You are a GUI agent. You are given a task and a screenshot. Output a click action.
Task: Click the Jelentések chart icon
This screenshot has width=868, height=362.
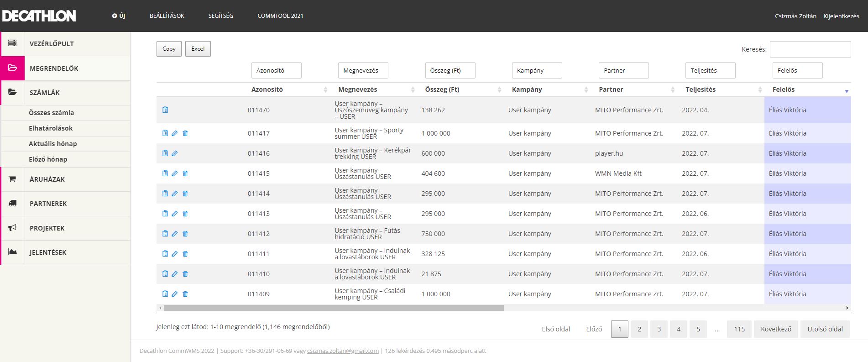(13, 252)
